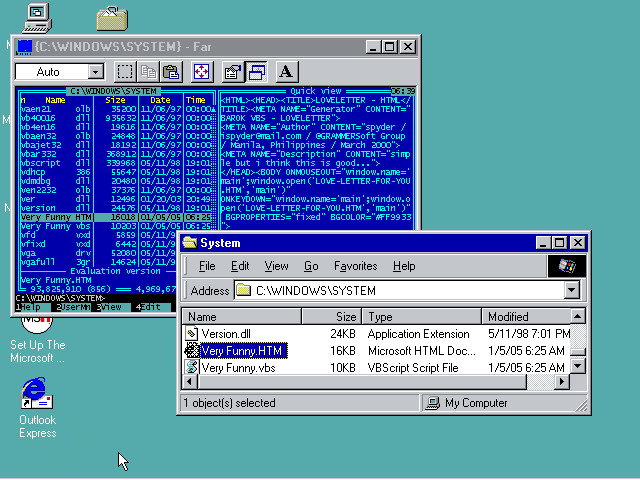Sort by the Modified column header
This screenshot has height=480, width=640.
(x=526, y=317)
